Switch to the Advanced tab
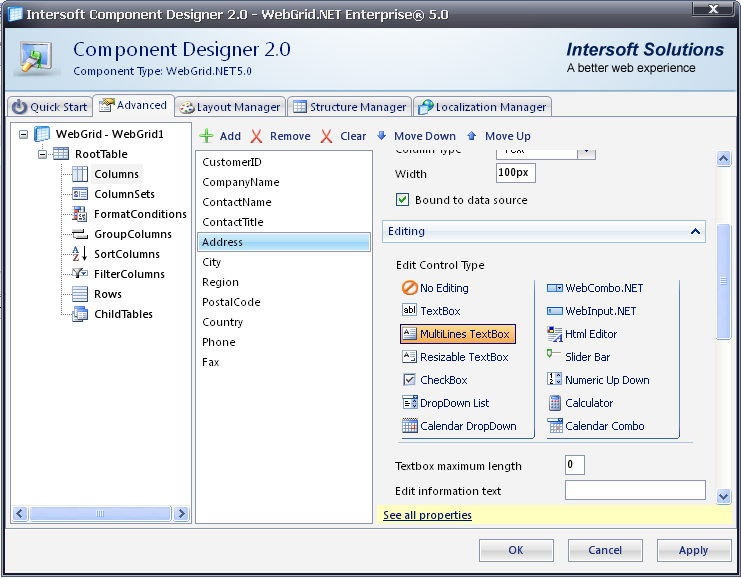This screenshot has width=741, height=579. coord(133,105)
